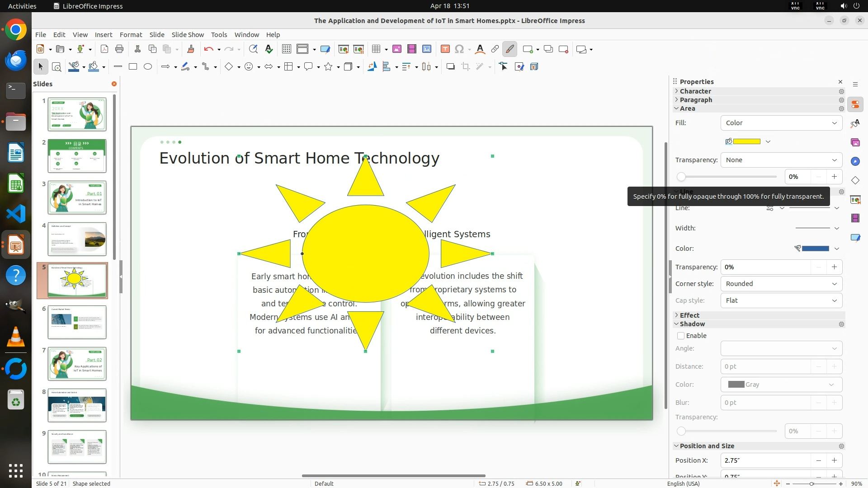Click the yellow fill color swatch
The height and width of the screenshot is (488, 868).
point(746,141)
